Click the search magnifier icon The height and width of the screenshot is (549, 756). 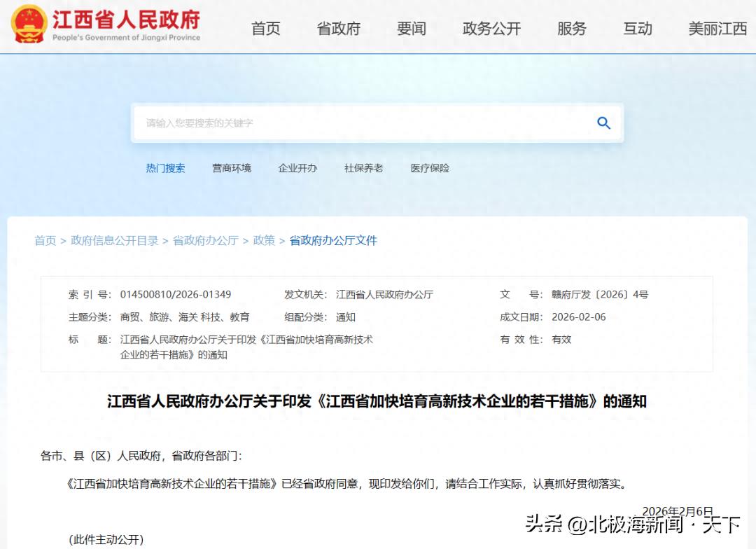pyautogui.click(x=603, y=123)
